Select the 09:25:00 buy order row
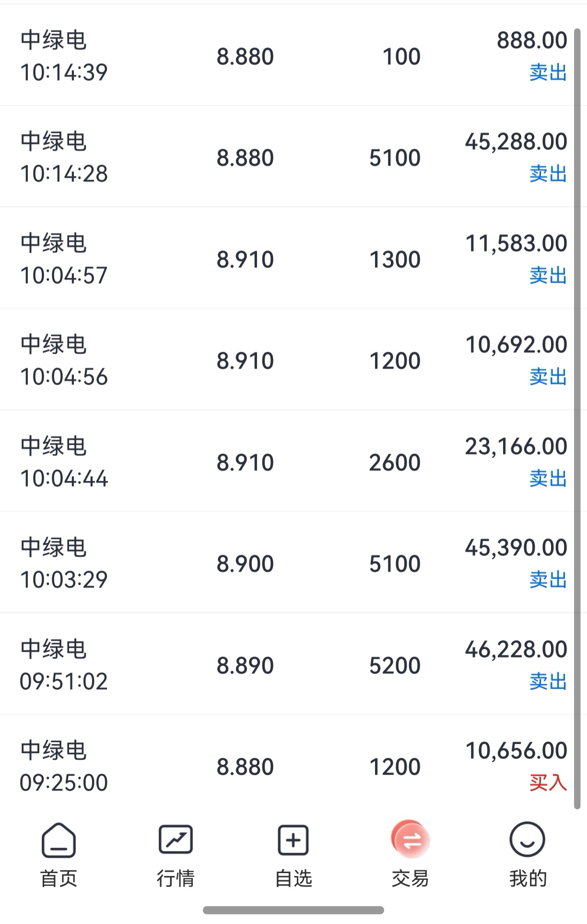587x924 pixels. point(288,766)
